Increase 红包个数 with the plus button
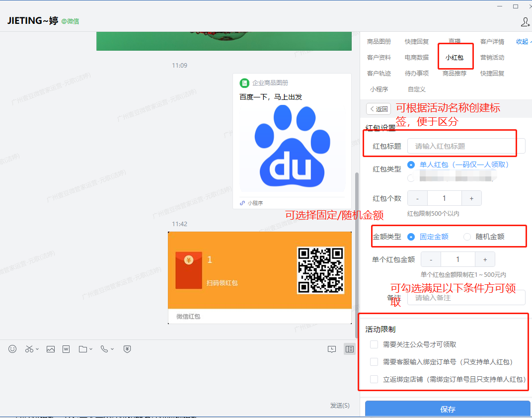 471,198
